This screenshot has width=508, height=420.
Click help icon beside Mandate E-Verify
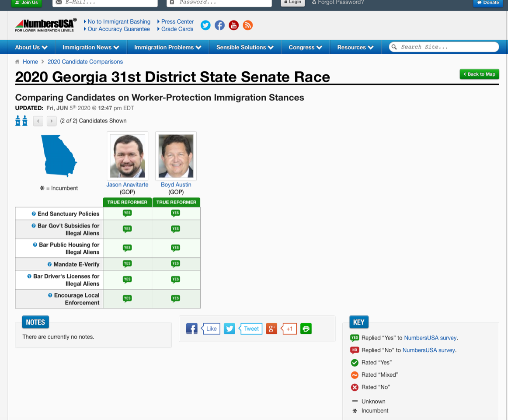50,264
